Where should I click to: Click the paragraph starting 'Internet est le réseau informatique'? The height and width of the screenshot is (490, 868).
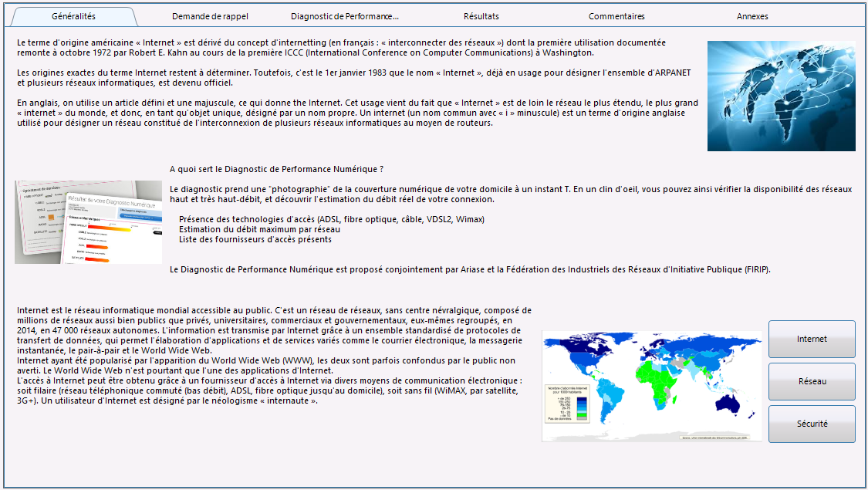(x=274, y=356)
